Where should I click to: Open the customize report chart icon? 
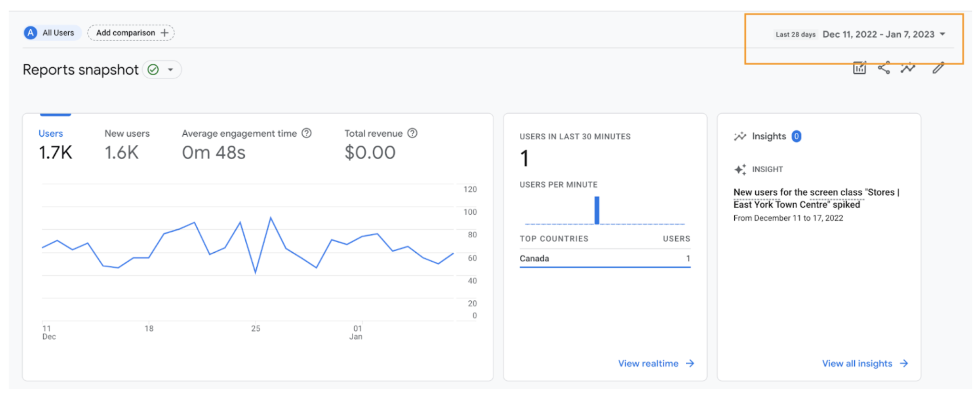click(859, 68)
